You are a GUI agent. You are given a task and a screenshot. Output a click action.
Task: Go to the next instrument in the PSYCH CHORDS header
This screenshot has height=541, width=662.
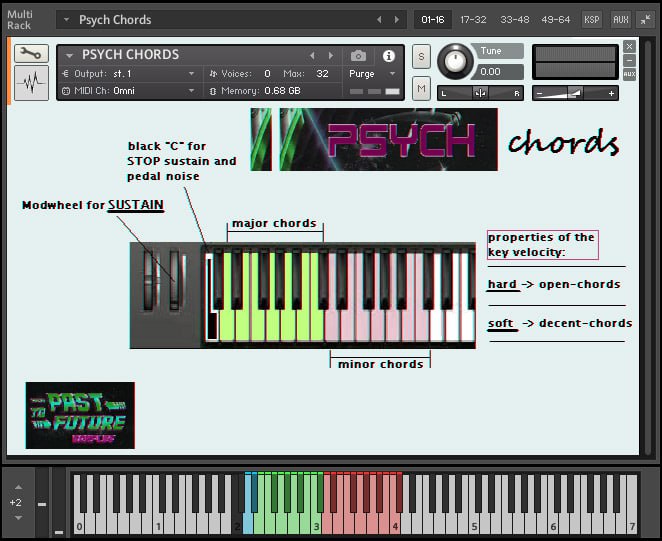click(331, 55)
